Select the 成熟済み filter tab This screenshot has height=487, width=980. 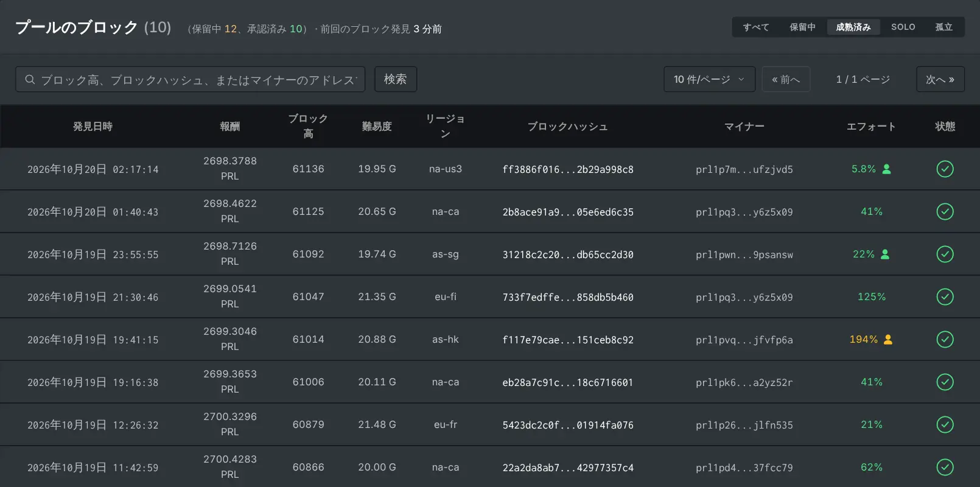tap(853, 27)
